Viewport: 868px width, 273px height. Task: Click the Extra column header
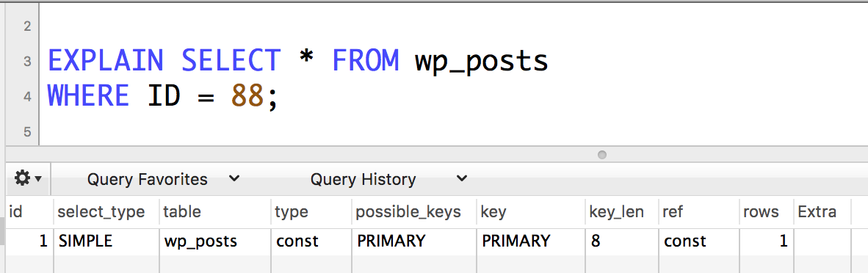click(822, 212)
